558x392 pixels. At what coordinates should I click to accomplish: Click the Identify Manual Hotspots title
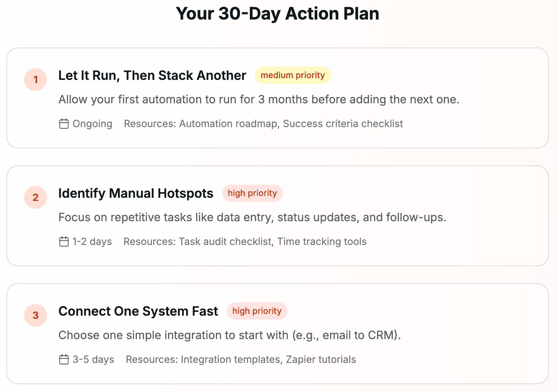(135, 193)
